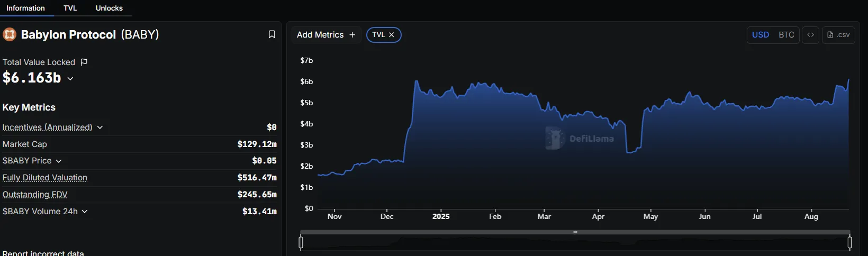
Task: Click the bookmark icon beside Babylon Protocol
Action: 272,34
